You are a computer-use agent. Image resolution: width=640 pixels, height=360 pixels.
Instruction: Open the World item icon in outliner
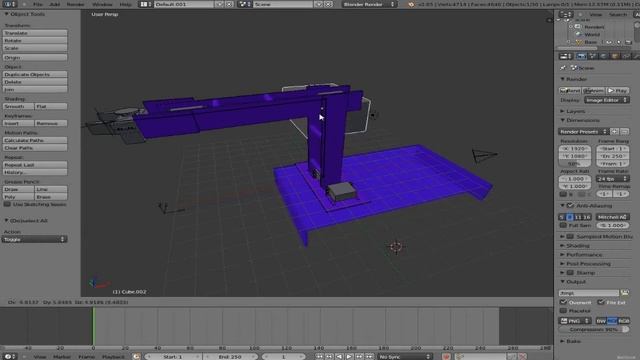pos(578,34)
